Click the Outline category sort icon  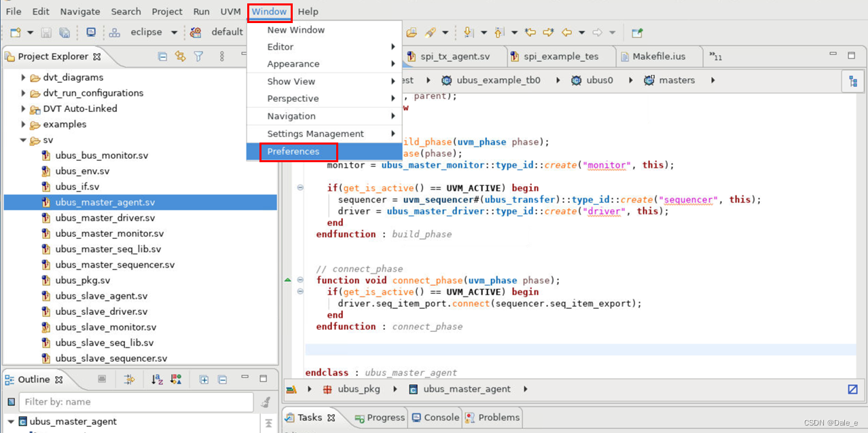click(176, 379)
